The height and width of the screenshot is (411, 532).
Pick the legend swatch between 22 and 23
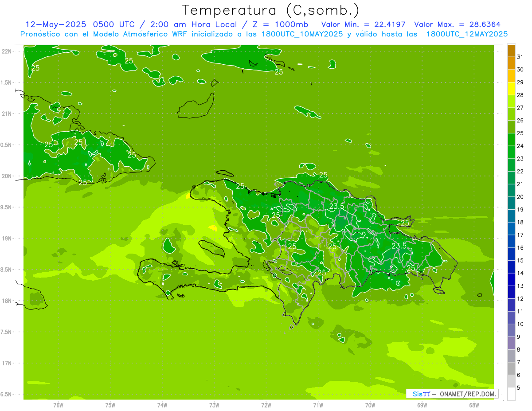pos(511,165)
